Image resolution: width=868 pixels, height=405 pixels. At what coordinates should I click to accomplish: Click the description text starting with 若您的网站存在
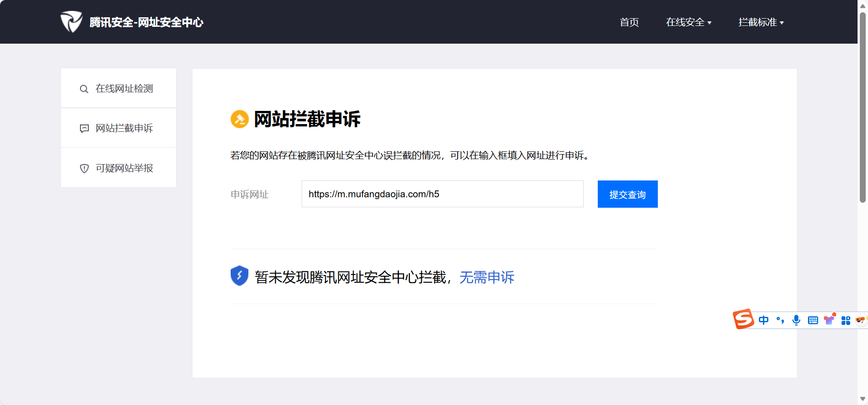411,155
